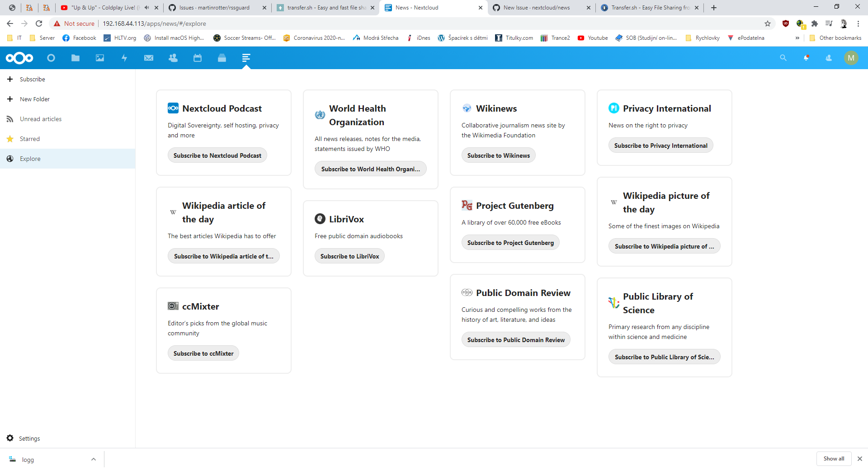Open the Deck app icon

222,58
